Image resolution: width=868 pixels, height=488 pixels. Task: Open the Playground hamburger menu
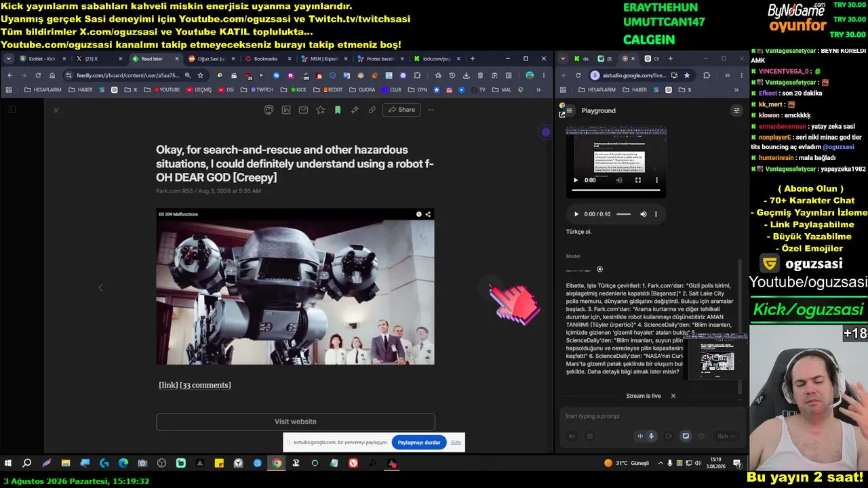pos(570,110)
